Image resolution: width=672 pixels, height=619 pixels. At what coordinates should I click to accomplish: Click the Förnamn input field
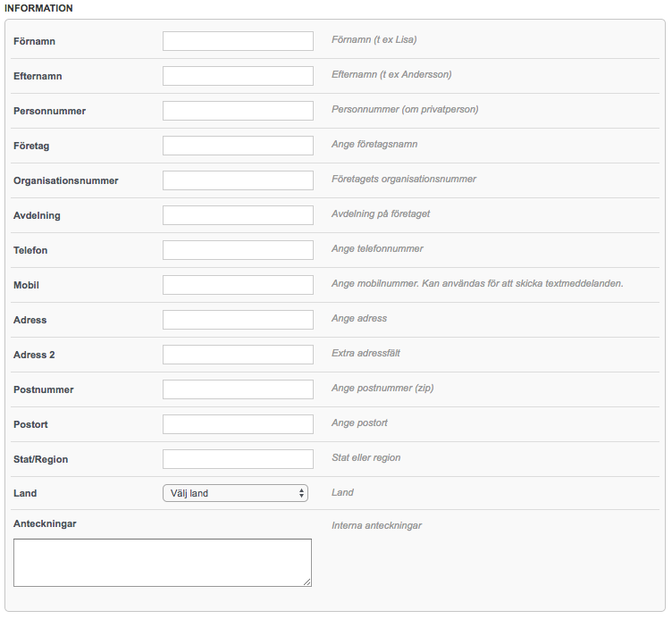238,41
